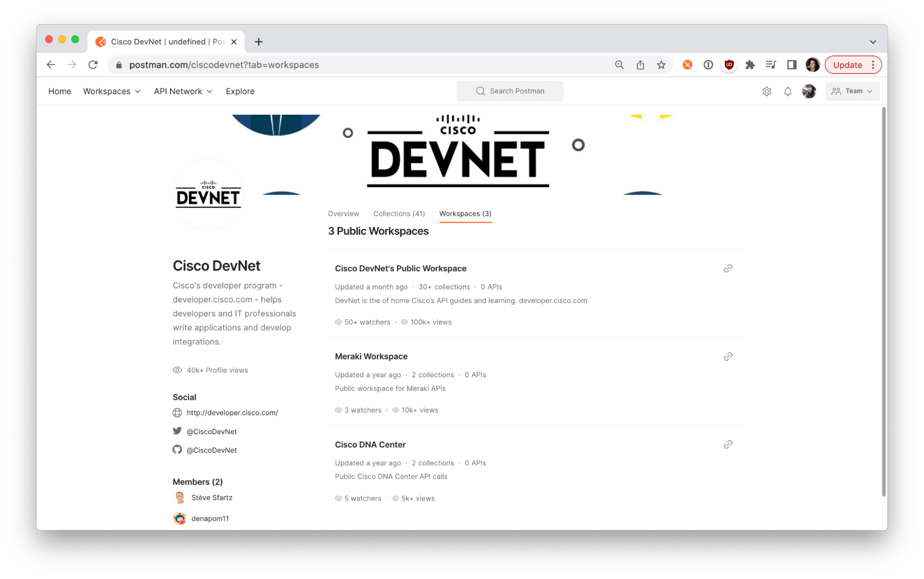
Task: Open the @CiscoDevNet Twitter link
Action: [212, 431]
